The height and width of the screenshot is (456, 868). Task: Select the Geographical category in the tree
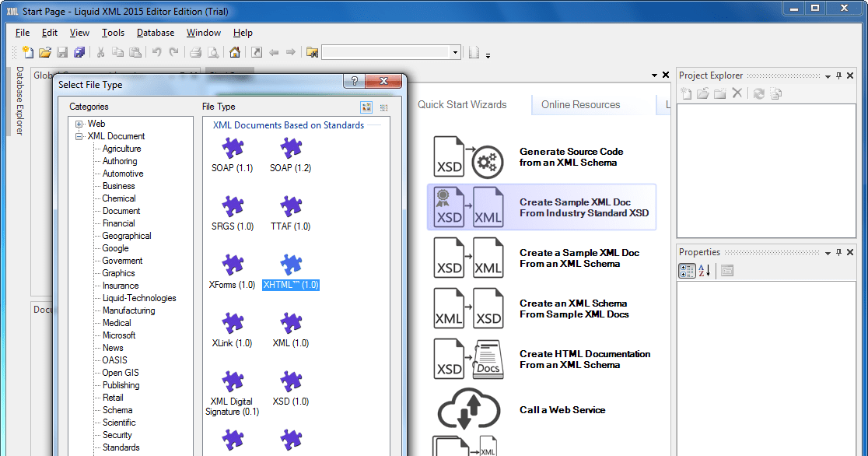point(126,235)
